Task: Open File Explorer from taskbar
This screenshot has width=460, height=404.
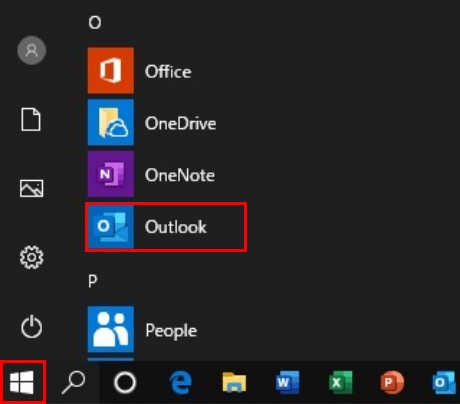Action: pos(234,382)
